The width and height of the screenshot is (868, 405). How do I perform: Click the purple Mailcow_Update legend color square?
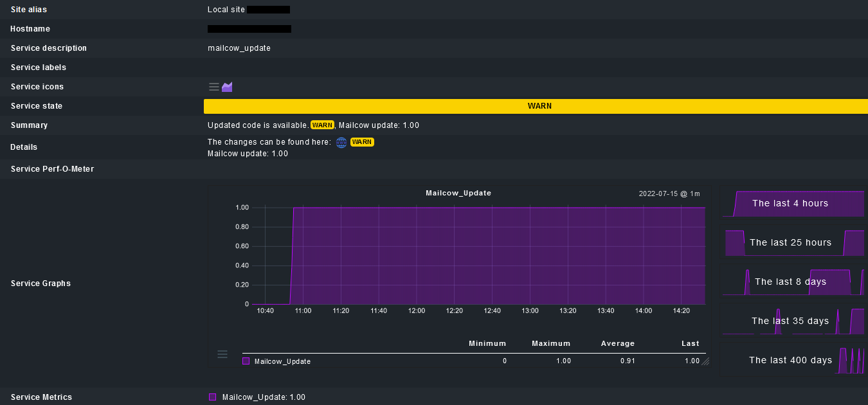tap(246, 361)
